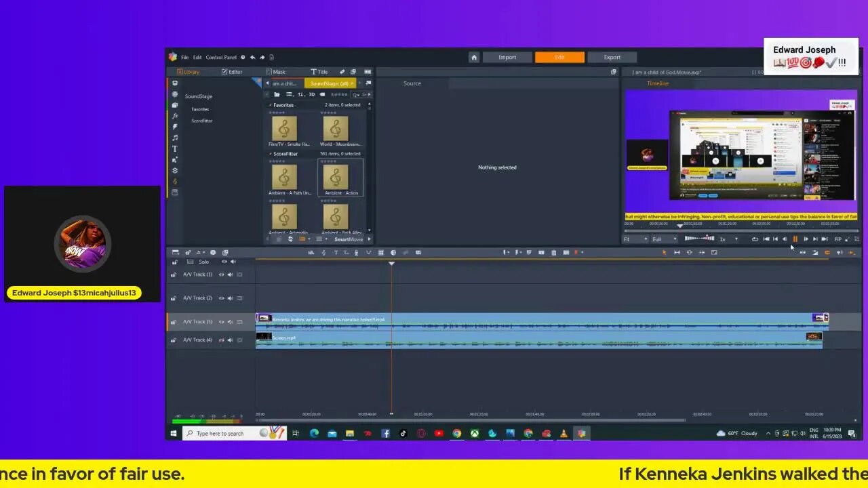Toggle the lock on A/V Track (1)
This screenshot has width=868, height=488.
[x=174, y=274]
